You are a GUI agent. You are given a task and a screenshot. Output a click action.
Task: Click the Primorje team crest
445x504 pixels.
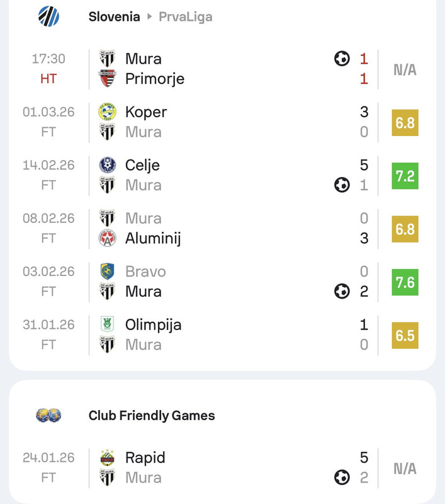[108, 79]
